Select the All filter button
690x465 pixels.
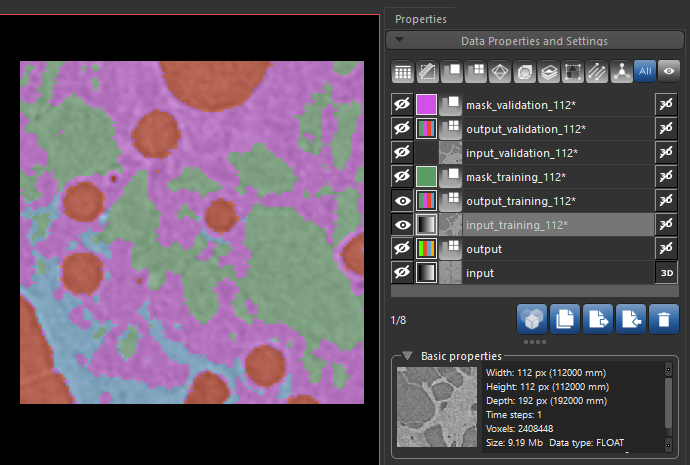tap(644, 72)
